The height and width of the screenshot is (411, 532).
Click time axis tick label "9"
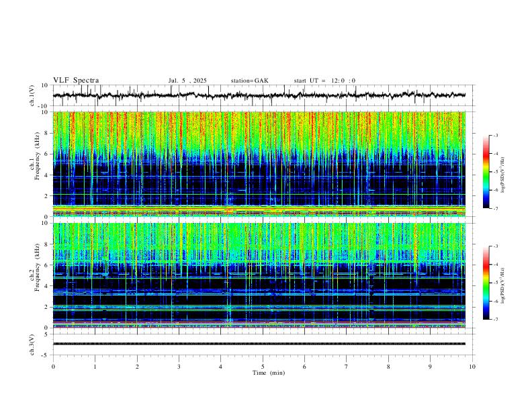tap(430, 367)
